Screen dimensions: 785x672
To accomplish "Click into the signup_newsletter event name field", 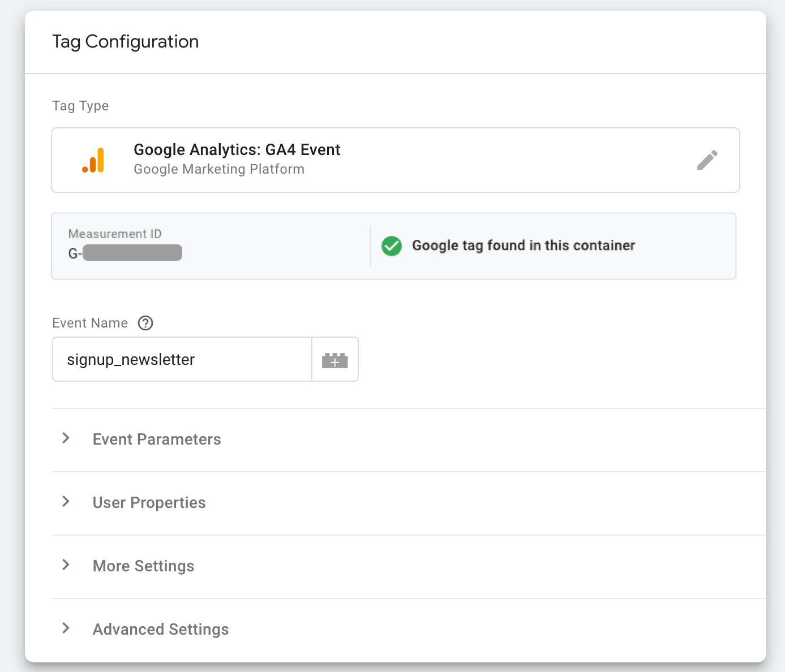I will (181, 360).
